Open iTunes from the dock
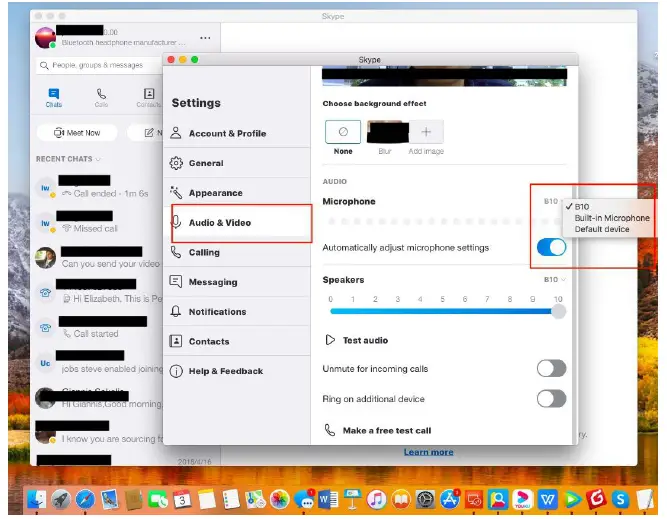Image resolution: width=667 pixels, height=519 pixels. point(376,499)
